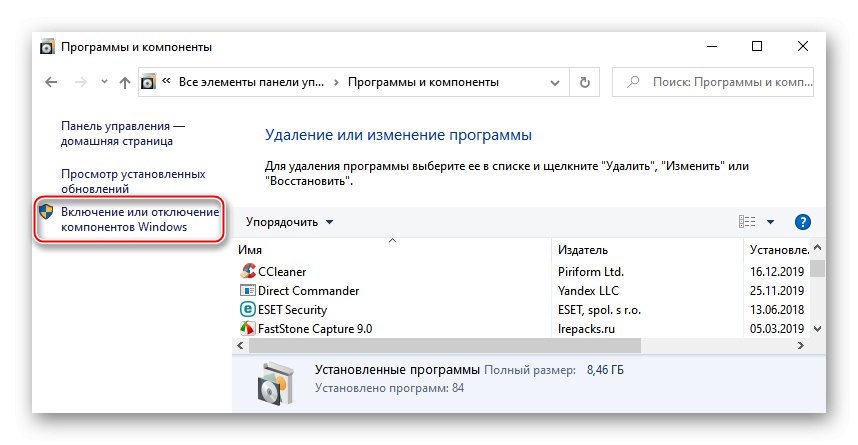Click vertical scrollbar up arrow
The width and height of the screenshot is (858, 445).
coord(818,248)
